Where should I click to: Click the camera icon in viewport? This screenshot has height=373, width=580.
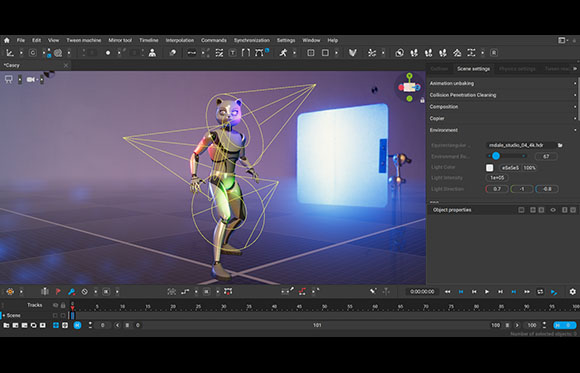[31, 79]
